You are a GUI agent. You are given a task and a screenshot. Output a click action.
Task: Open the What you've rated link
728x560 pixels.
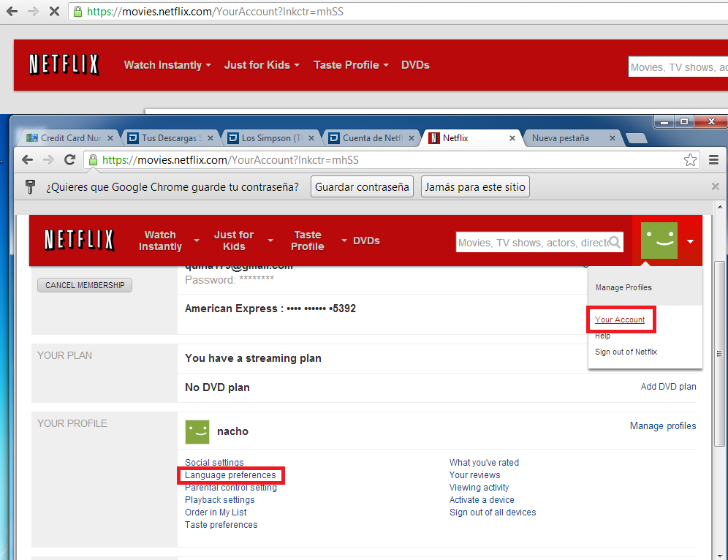484,463
